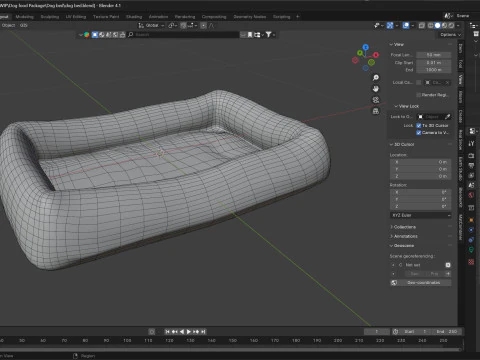Open the Scene properties tab icon
Image resolution: width=480 pixels, height=360 pixels.
click(471, 185)
